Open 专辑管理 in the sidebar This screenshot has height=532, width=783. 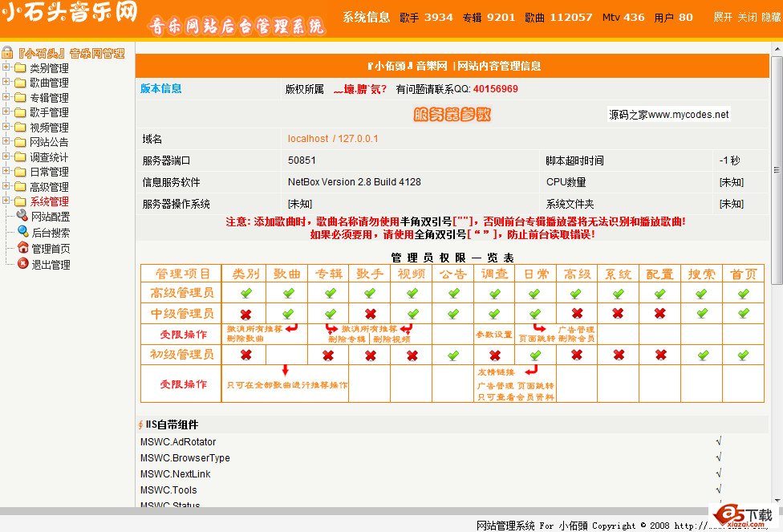(50, 98)
